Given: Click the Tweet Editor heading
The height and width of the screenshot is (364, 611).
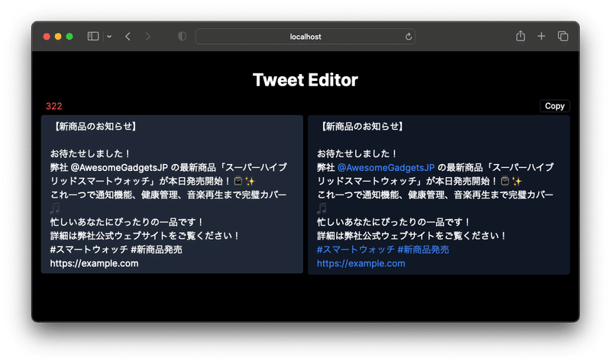Looking at the screenshot, I should (x=305, y=80).
